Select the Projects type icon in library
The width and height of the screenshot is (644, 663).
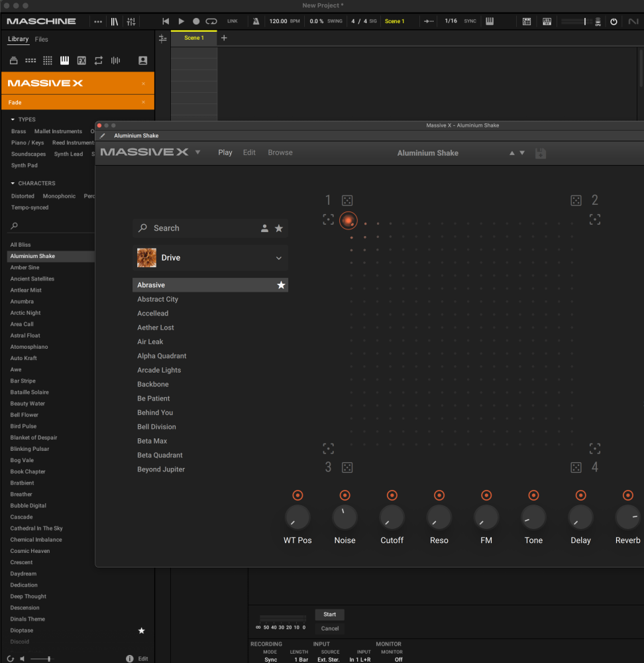click(x=13, y=60)
